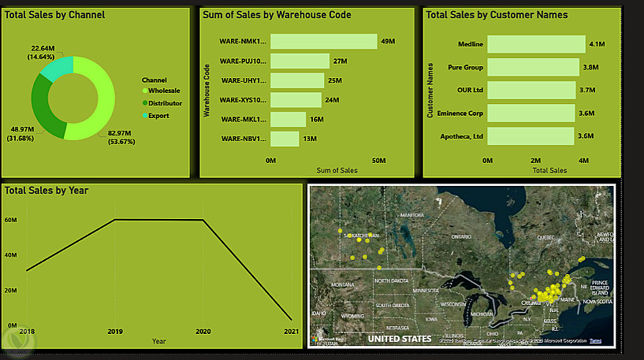Screen dimensions: 644x360
Task: Select the WARE-NBV1 bar showing 13M
Action: point(285,139)
